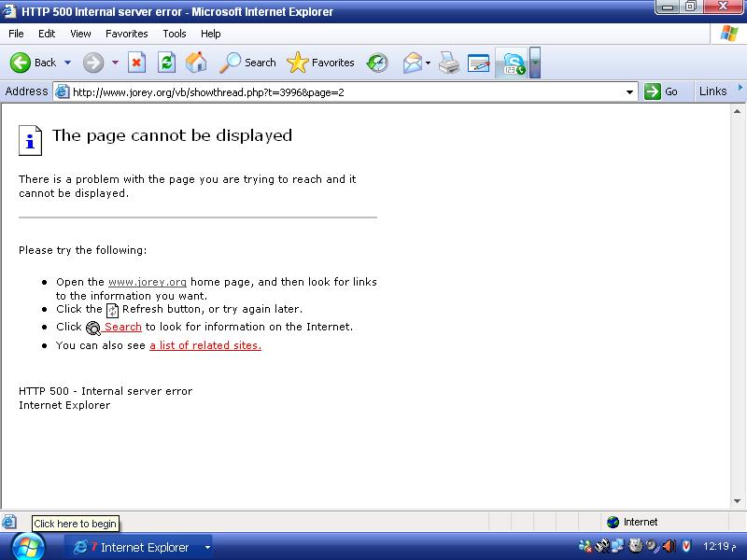The height and width of the screenshot is (560, 747).
Task: Go to Home page icon
Action: click(196, 63)
